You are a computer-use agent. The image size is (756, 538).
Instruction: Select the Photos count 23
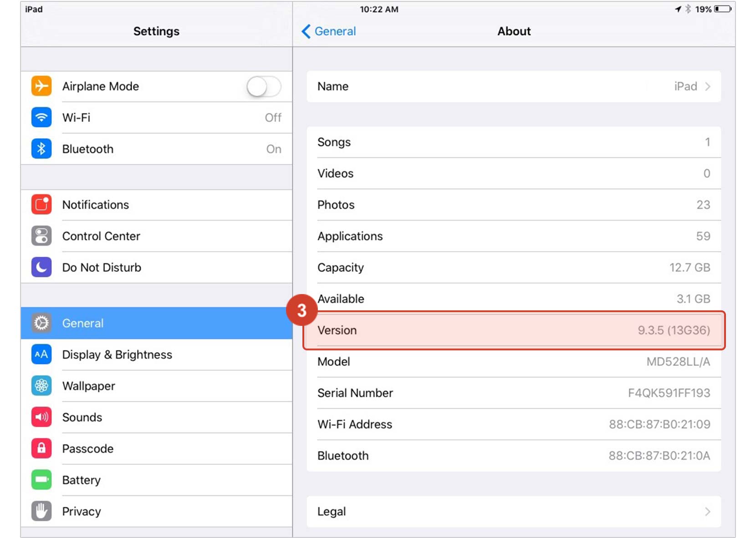pos(703,205)
